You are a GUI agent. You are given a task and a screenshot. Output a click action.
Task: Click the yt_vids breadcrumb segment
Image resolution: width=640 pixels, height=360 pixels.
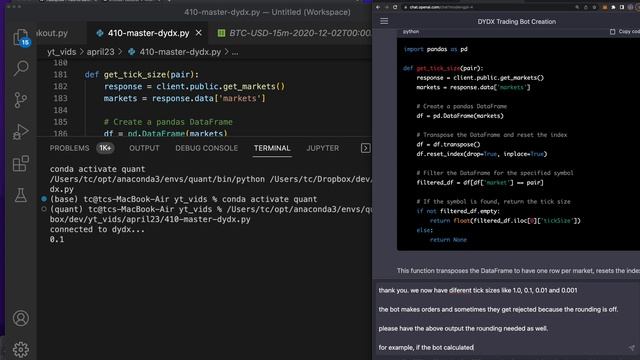[62, 52]
